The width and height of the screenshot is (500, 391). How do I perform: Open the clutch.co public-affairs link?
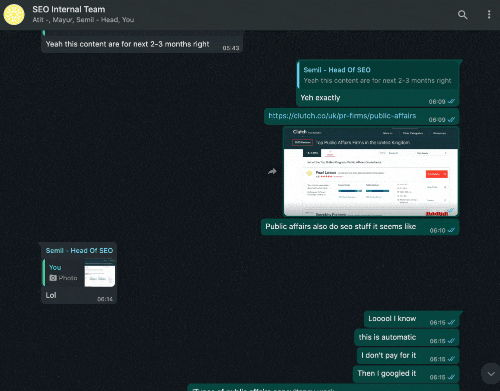point(342,116)
